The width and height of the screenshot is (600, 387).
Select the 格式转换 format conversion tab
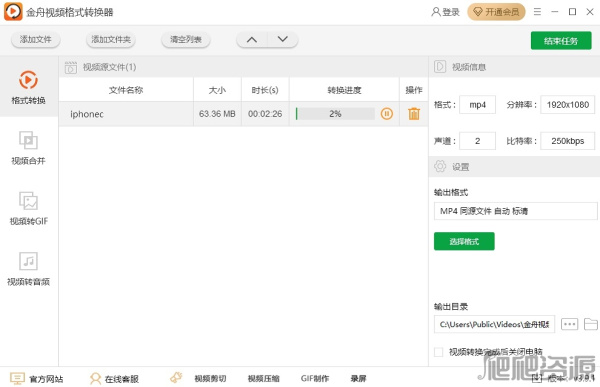tap(28, 87)
